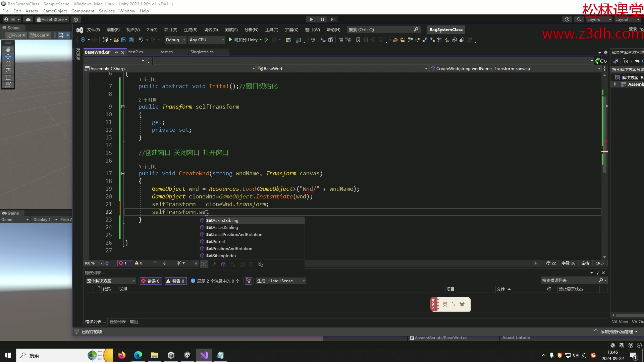644x362 pixels.
Task: Click the Unity cloud icon
Action: pos(28,19)
